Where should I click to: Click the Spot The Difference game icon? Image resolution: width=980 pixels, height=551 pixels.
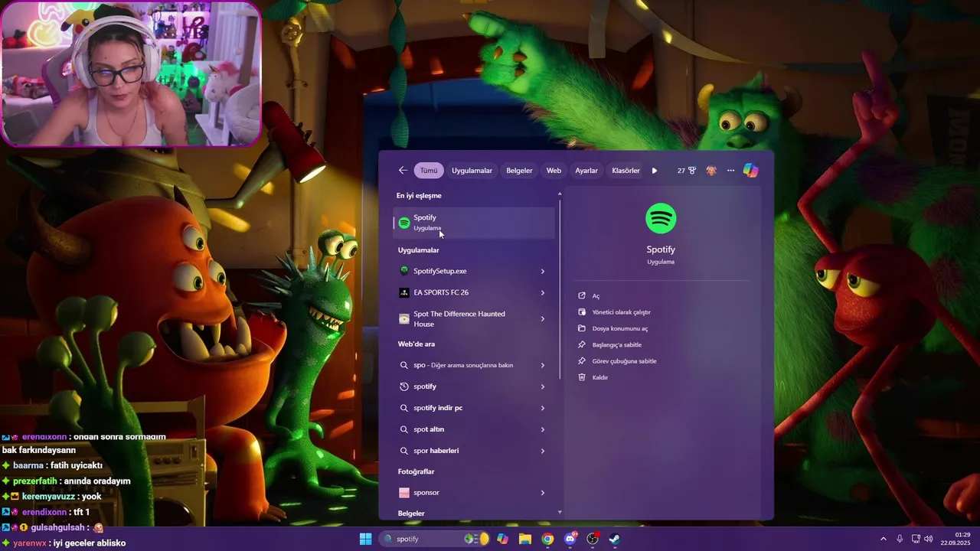(x=404, y=318)
